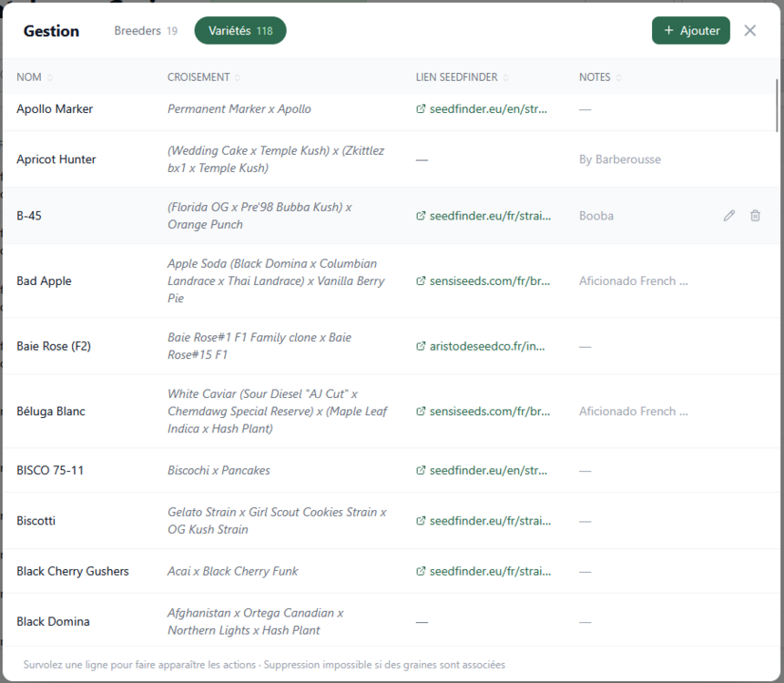
Task: Click Béluga Blanc's White Caviar cross text
Action: (x=278, y=411)
